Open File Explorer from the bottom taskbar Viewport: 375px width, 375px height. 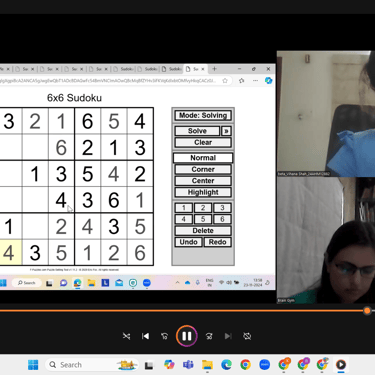click(x=207, y=365)
